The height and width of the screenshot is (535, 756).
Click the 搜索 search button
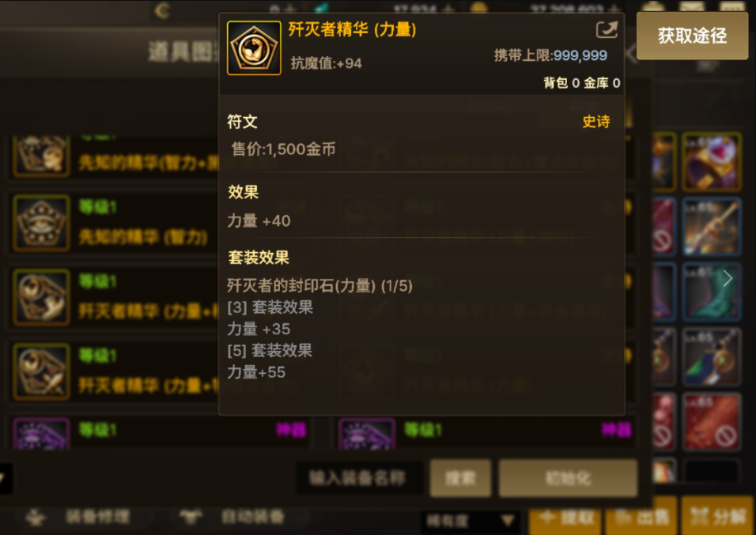pyautogui.click(x=460, y=478)
